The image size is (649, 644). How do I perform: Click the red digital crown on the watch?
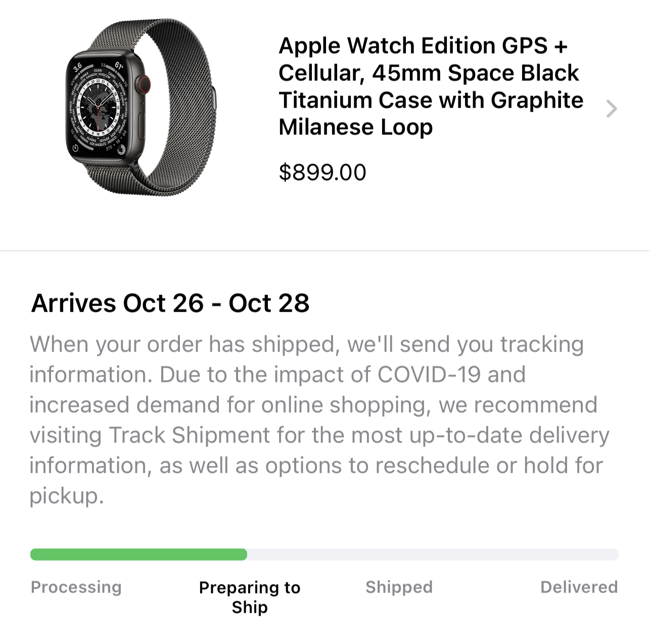pyautogui.click(x=145, y=83)
